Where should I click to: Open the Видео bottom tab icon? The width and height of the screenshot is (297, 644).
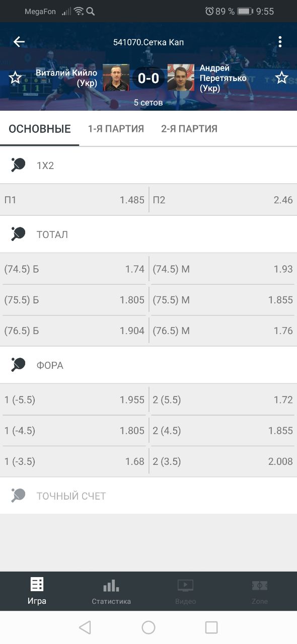[x=185, y=585]
